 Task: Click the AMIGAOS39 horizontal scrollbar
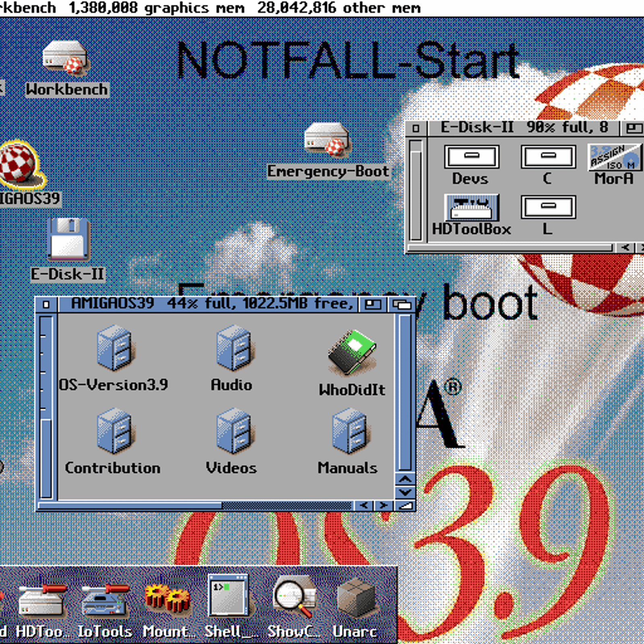click(196, 505)
